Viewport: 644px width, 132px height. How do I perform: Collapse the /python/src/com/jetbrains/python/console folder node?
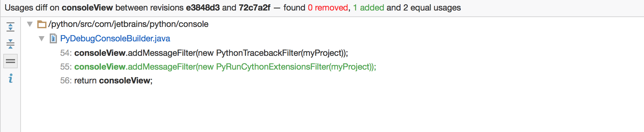[30, 24]
